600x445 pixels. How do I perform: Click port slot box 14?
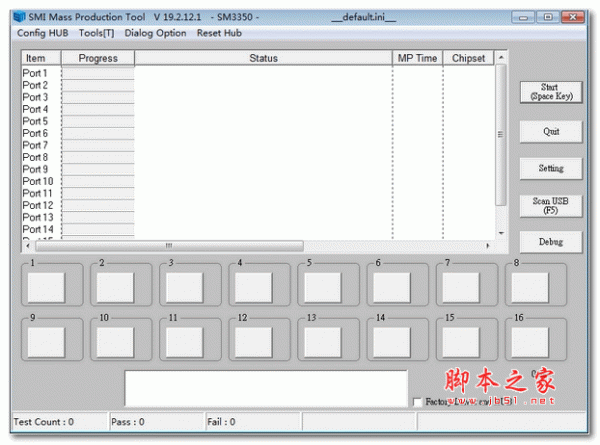(x=391, y=342)
